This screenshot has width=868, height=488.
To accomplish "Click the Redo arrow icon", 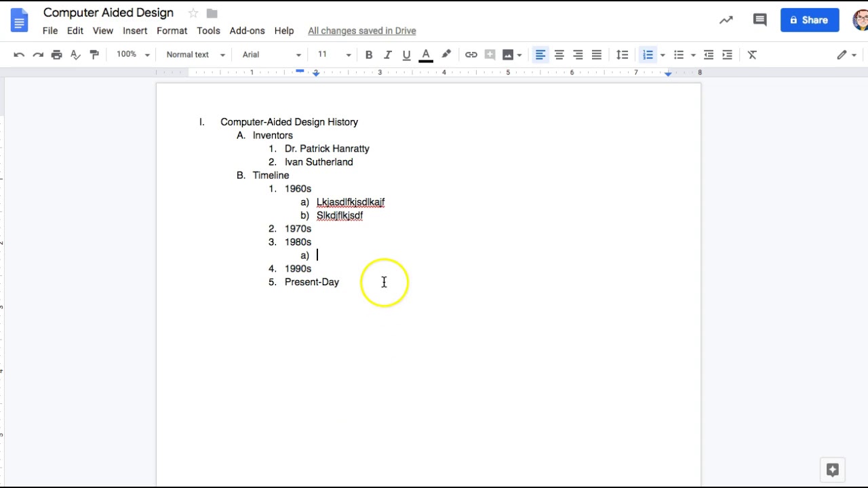I will (38, 55).
